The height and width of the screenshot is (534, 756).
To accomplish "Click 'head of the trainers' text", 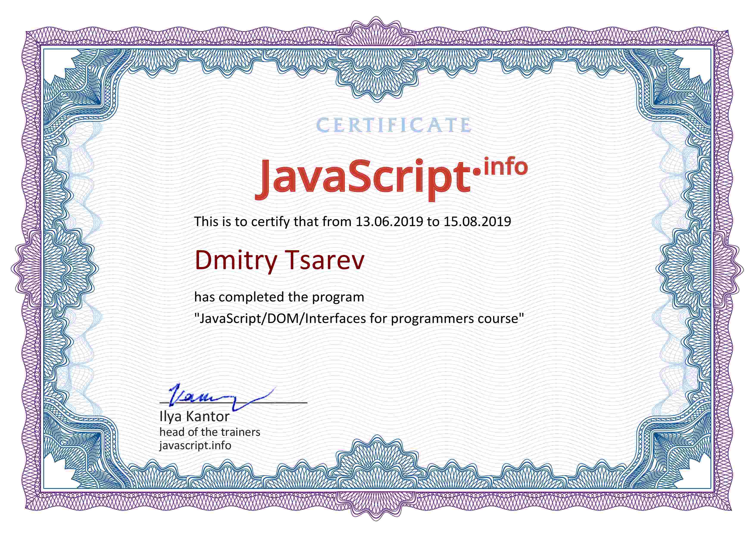I will pyautogui.click(x=210, y=432).
